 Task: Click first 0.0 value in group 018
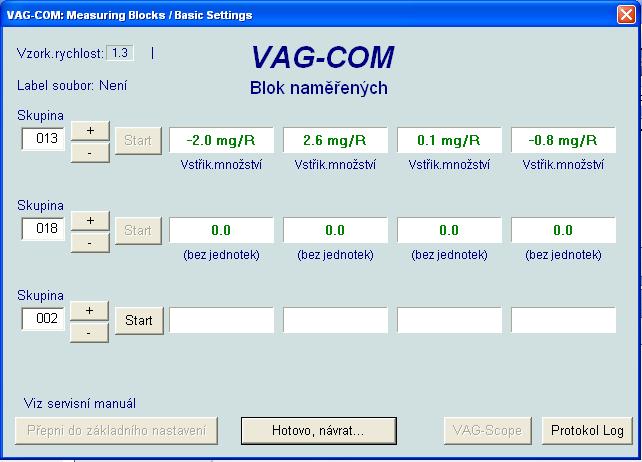(x=222, y=230)
